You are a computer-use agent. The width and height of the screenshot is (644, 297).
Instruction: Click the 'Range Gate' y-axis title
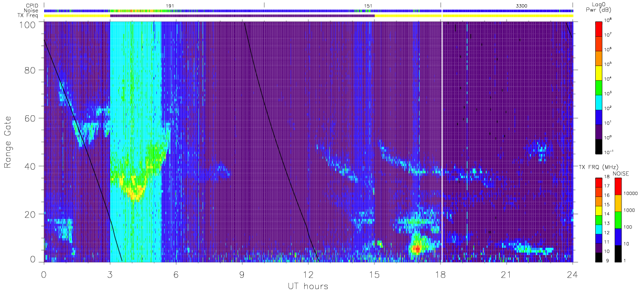[x=8, y=141]
